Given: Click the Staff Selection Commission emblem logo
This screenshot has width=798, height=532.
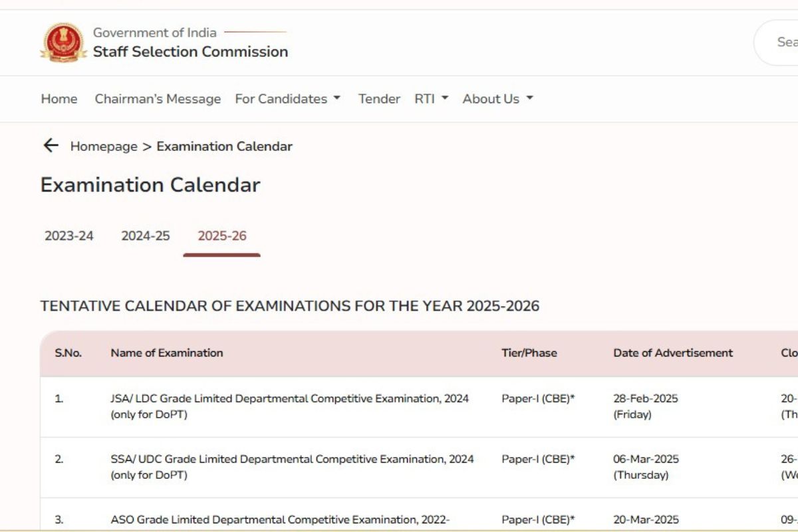Looking at the screenshot, I should click(63, 41).
